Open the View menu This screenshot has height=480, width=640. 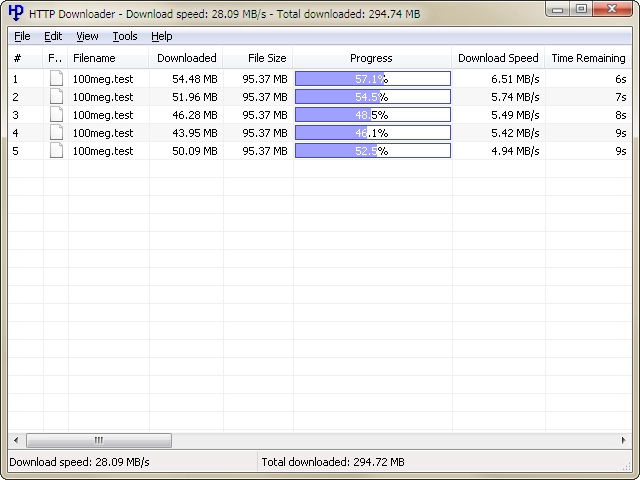click(87, 36)
